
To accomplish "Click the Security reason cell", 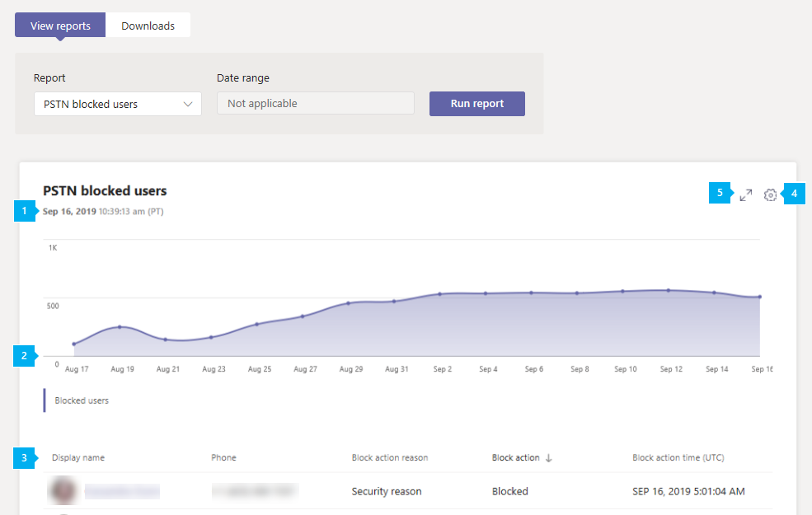I will point(387,491).
